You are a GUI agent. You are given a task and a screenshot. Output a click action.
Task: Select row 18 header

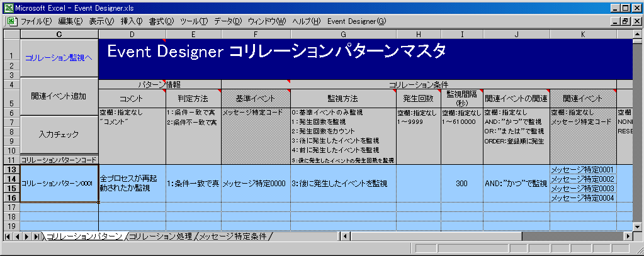coord(11,216)
